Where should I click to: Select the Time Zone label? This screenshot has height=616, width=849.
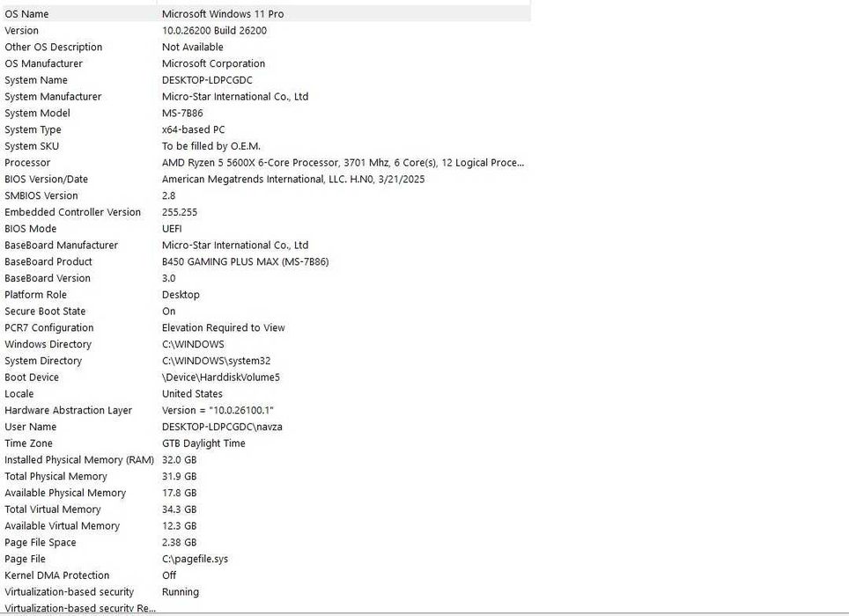tap(28, 443)
